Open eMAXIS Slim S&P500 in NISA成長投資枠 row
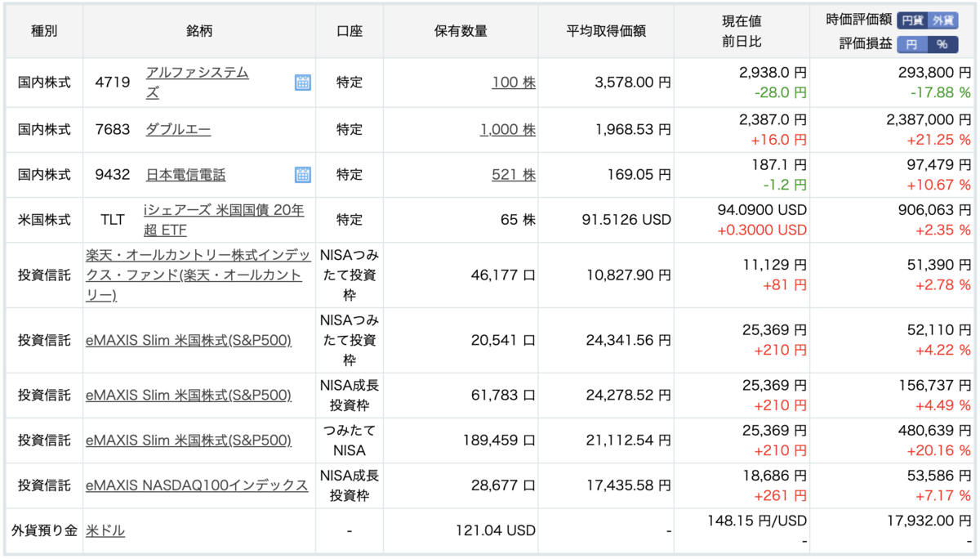Screen dimensions: 980x559 188,395
